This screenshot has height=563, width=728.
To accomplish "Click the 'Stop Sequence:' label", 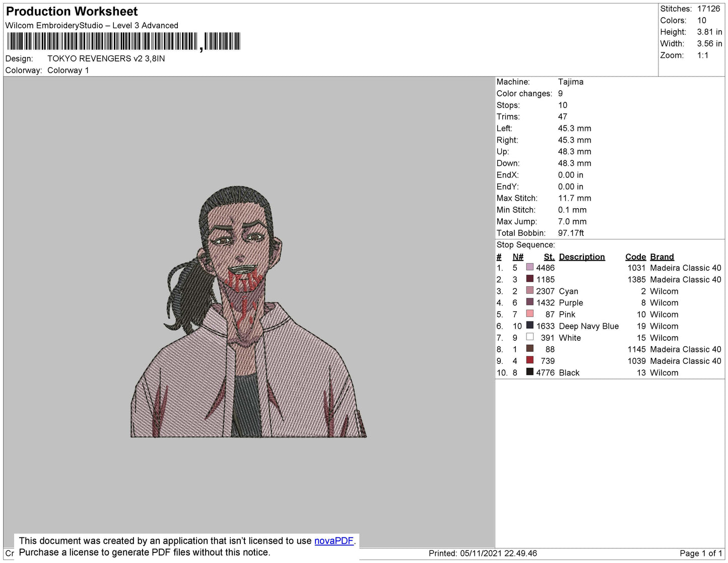I will [526, 244].
